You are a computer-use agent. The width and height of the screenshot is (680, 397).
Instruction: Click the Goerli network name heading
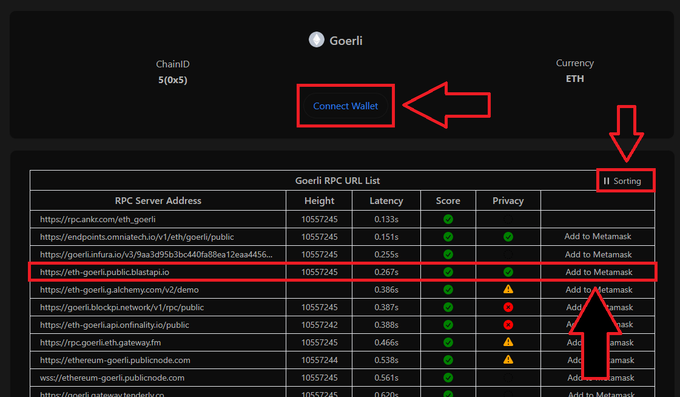click(346, 41)
